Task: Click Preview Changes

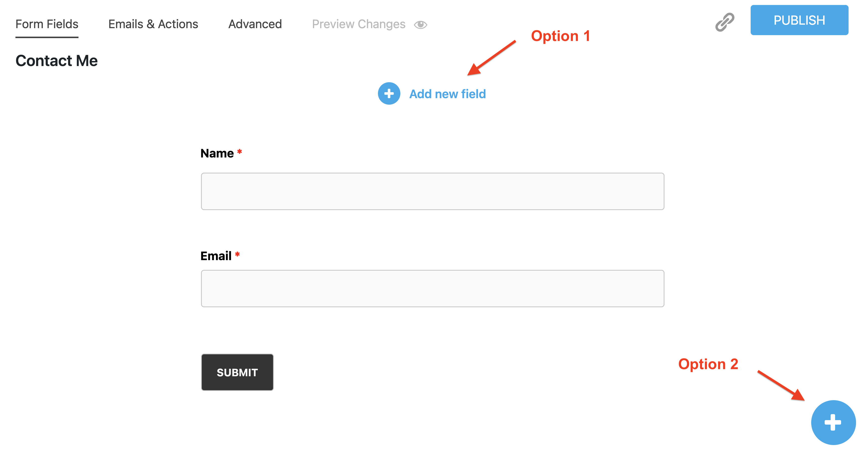Action: coord(359,24)
